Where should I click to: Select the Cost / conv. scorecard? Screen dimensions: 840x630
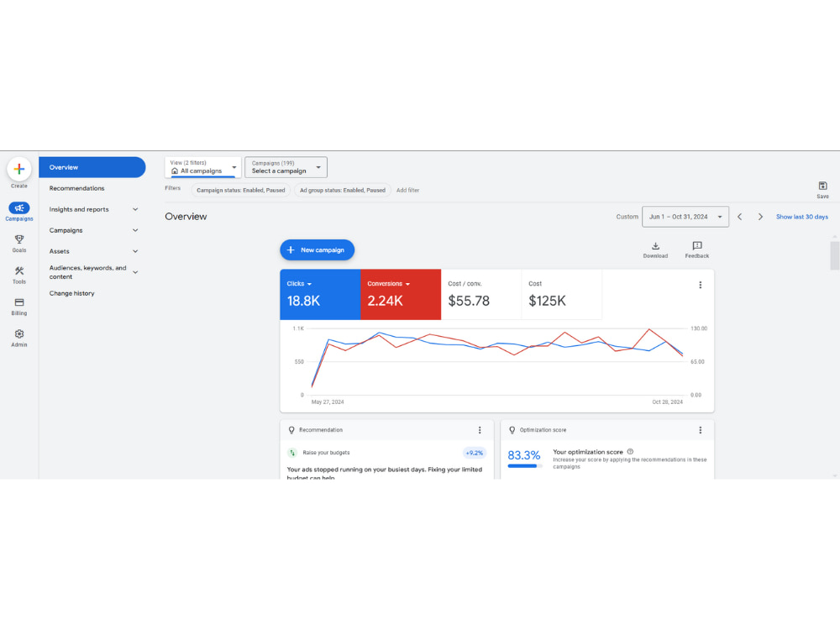click(481, 295)
